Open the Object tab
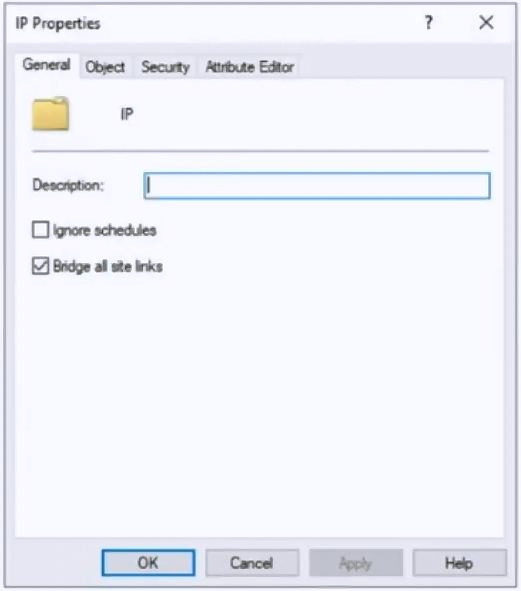This screenshot has width=521, height=591. tap(105, 67)
